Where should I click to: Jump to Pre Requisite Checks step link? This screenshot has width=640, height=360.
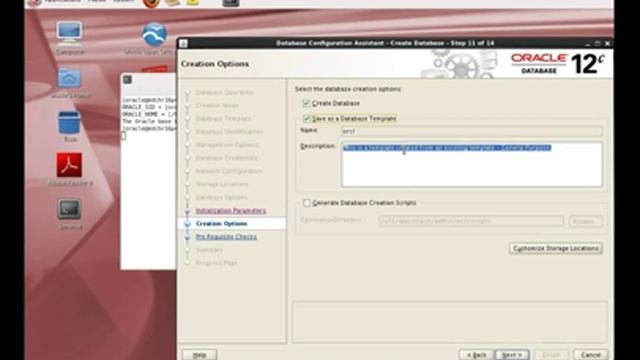point(226,237)
